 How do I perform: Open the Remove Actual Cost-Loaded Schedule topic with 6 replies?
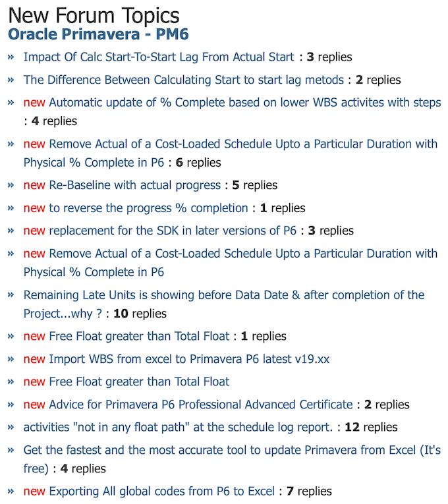click(231, 154)
